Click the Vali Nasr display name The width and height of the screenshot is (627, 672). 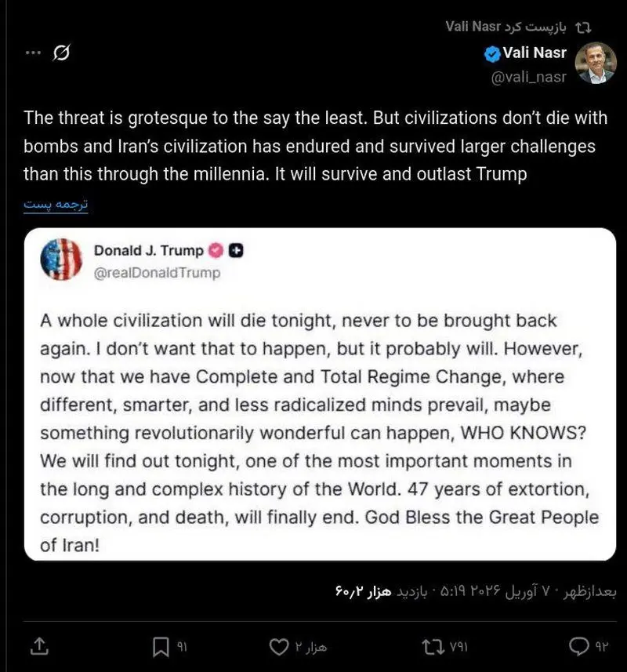[535, 53]
